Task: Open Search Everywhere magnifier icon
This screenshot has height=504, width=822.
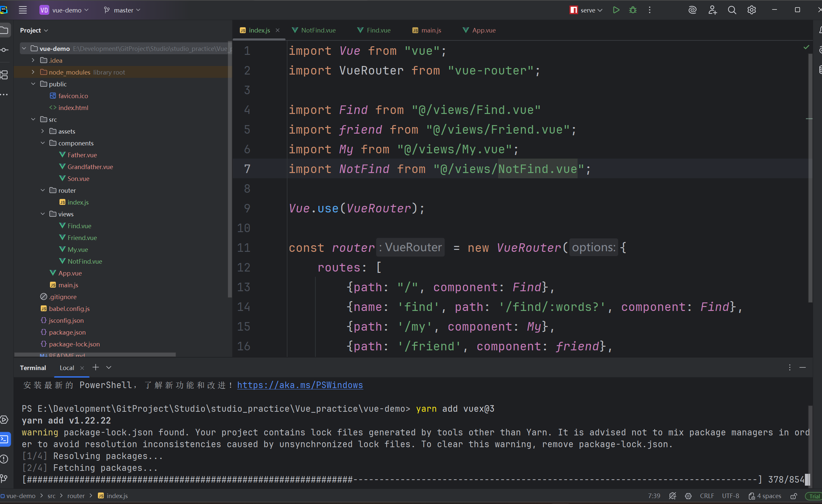Action: [x=732, y=10]
